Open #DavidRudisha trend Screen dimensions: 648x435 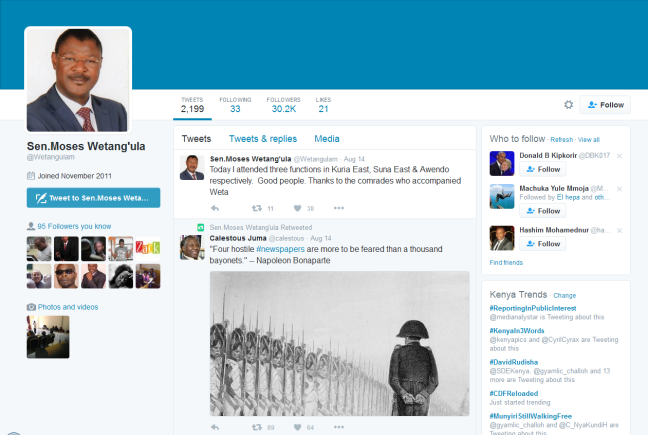point(514,362)
